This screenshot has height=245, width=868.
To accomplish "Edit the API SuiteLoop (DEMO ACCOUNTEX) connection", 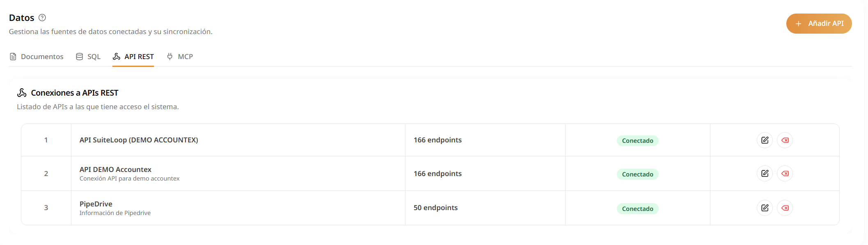I will [x=765, y=140].
